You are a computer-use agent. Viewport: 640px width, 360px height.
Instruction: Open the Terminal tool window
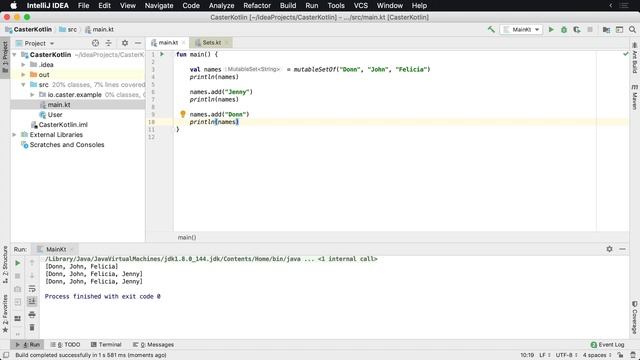pyautogui.click(x=106, y=344)
